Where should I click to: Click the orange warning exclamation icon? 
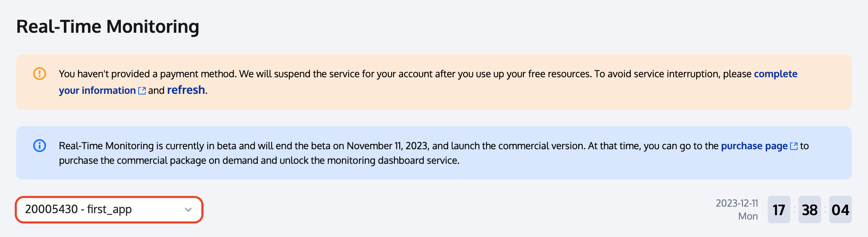[x=40, y=74]
